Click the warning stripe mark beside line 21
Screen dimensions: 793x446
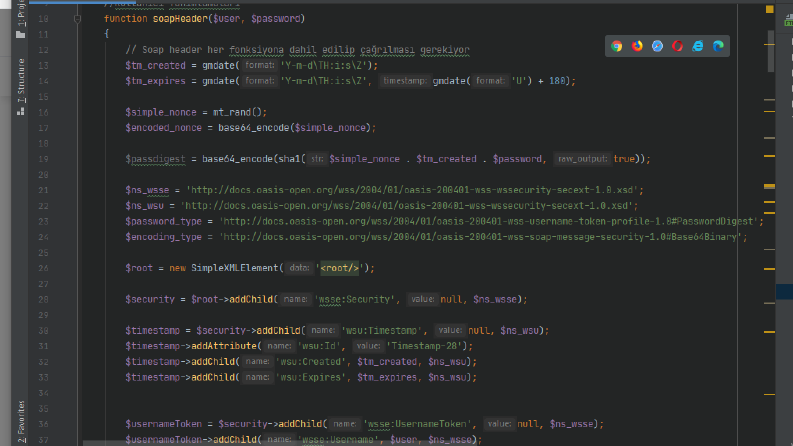tap(769, 187)
